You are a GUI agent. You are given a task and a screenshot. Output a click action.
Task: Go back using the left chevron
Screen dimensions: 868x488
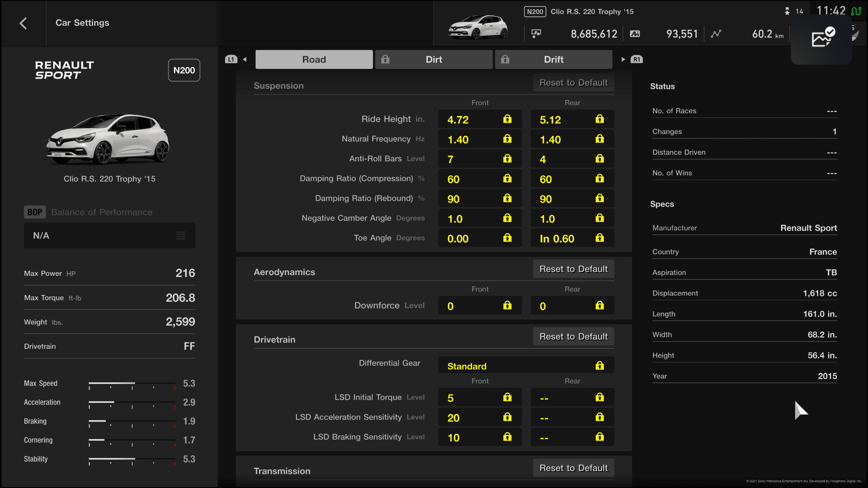click(23, 23)
